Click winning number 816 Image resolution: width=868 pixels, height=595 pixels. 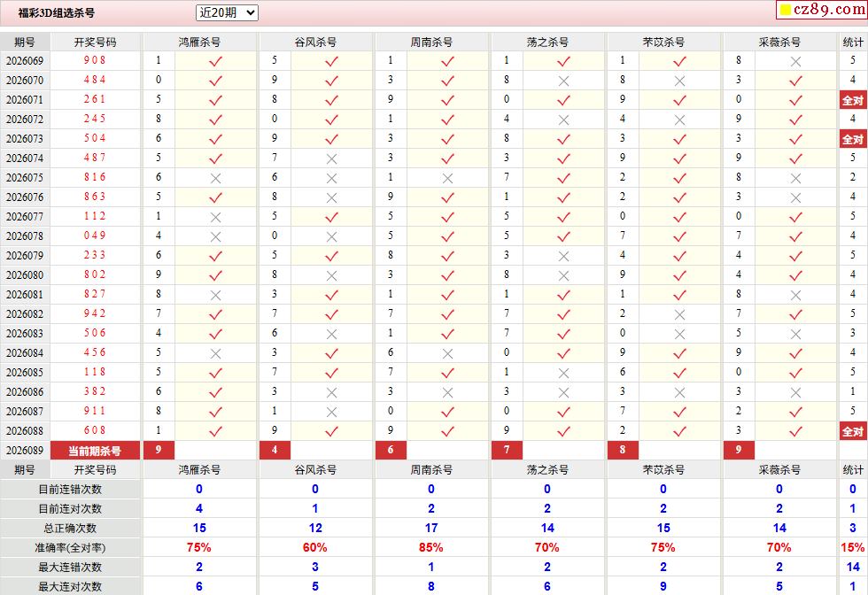(95, 177)
